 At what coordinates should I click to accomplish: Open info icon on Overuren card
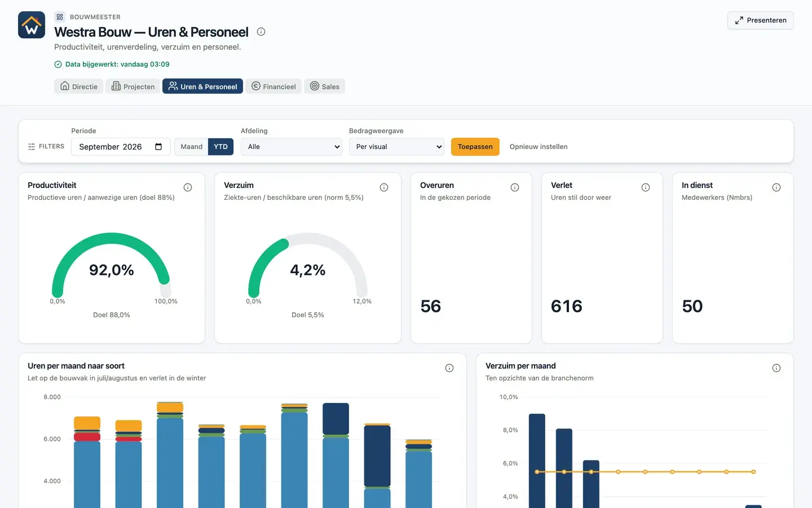tap(515, 187)
